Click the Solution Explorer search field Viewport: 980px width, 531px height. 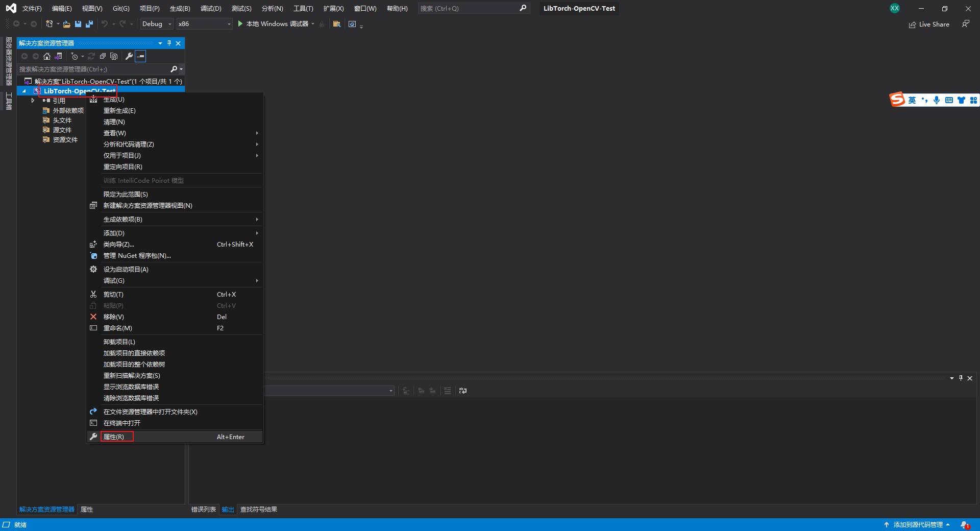(x=93, y=69)
